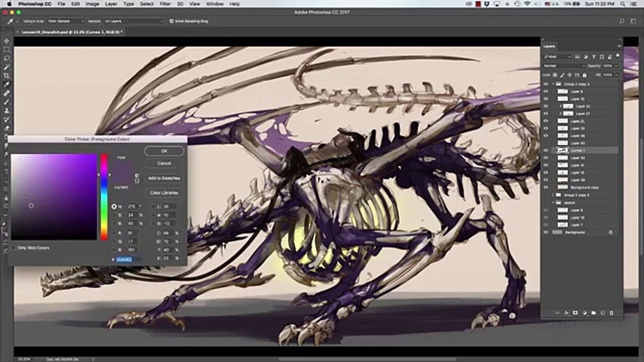Open the File menu
This screenshot has width=644, height=362.
coord(61,4)
